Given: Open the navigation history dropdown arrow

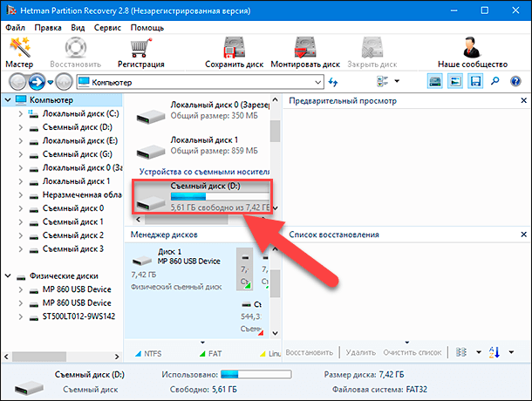Looking at the screenshot, I should (x=51, y=82).
